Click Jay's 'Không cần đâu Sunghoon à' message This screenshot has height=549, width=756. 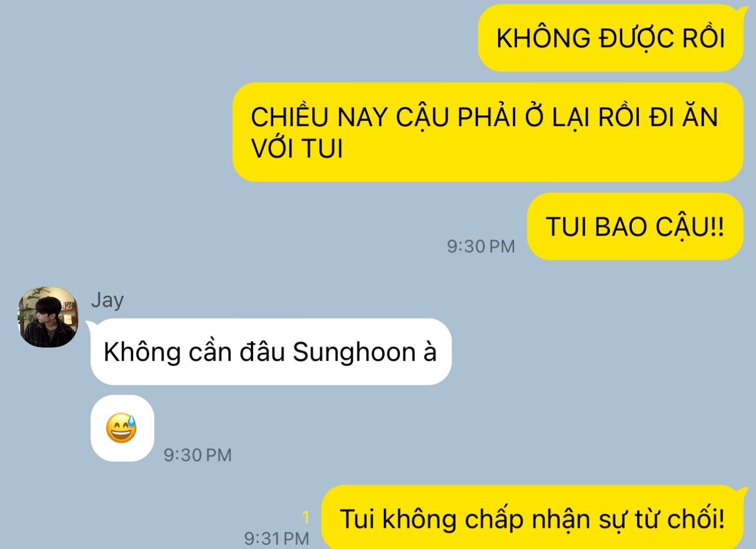pyautogui.click(x=271, y=352)
